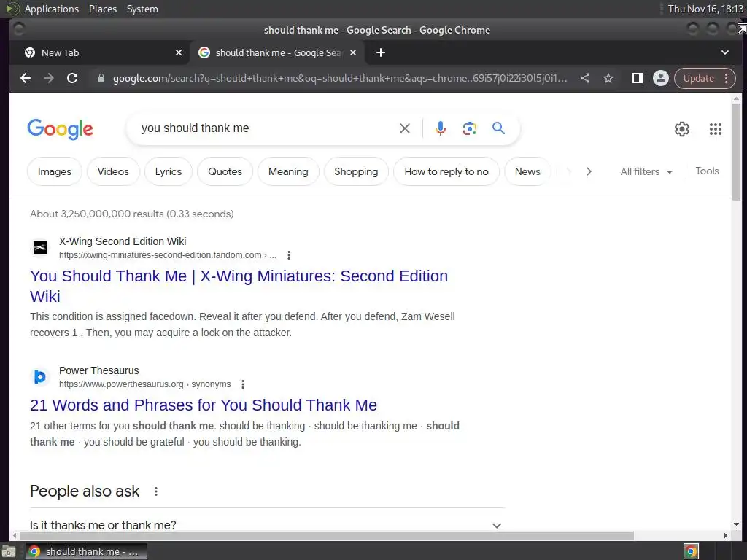The height and width of the screenshot is (560, 747).
Task: Click the browser forward arrow
Action: (x=49, y=78)
